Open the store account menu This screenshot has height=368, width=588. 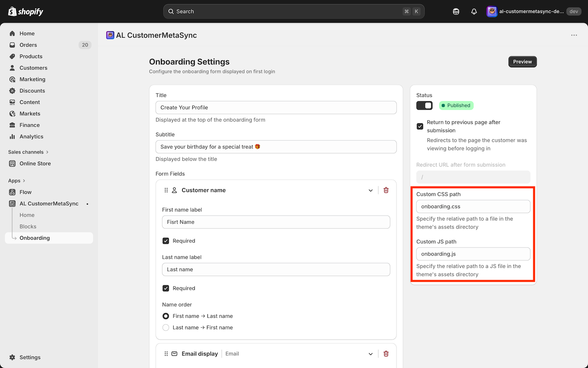coord(534,11)
